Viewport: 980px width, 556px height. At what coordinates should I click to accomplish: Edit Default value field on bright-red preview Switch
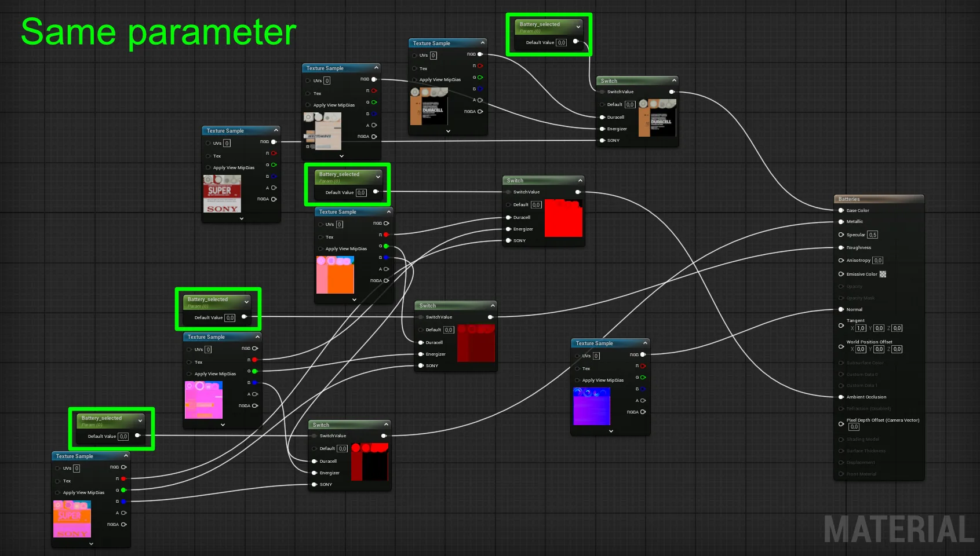[x=536, y=204]
